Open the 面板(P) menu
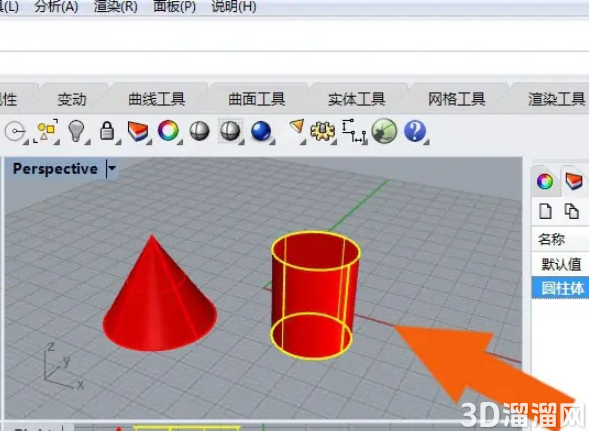 (175, 6)
